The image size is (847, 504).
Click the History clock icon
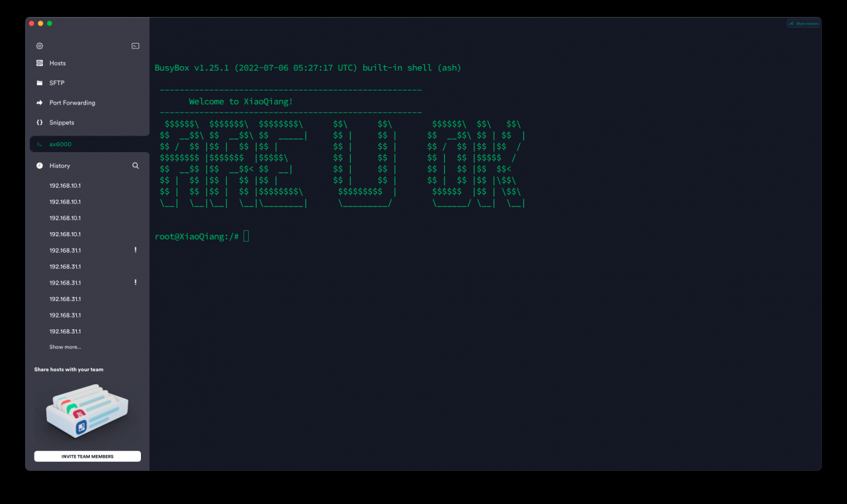(x=40, y=165)
